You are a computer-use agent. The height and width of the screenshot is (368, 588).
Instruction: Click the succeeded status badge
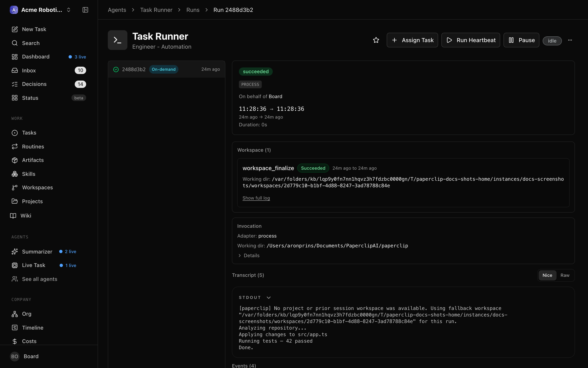click(256, 72)
